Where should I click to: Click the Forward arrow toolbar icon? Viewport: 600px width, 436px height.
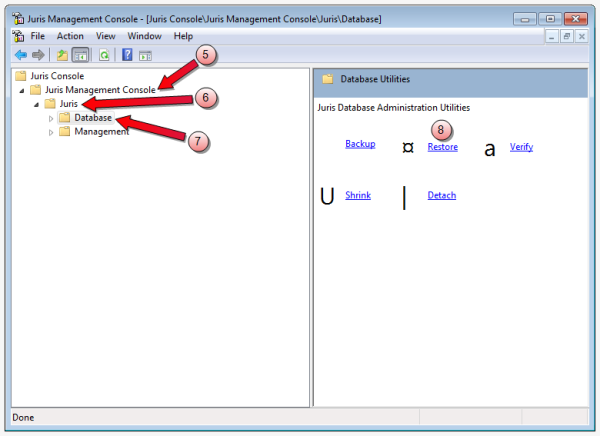click(x=38, y=55)
